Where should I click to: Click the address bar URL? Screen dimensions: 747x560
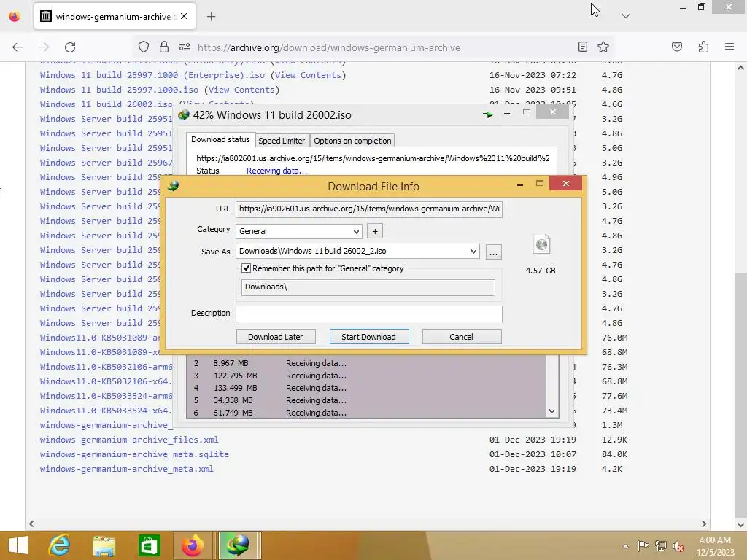click(x=329, y=47)
